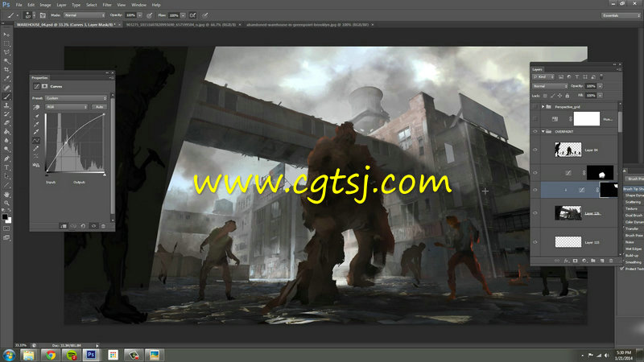Delete the Curves adjustment trash icon
The height and width of the screenshot is (362, 644).
pyautogui.click(x=103, y=226)
